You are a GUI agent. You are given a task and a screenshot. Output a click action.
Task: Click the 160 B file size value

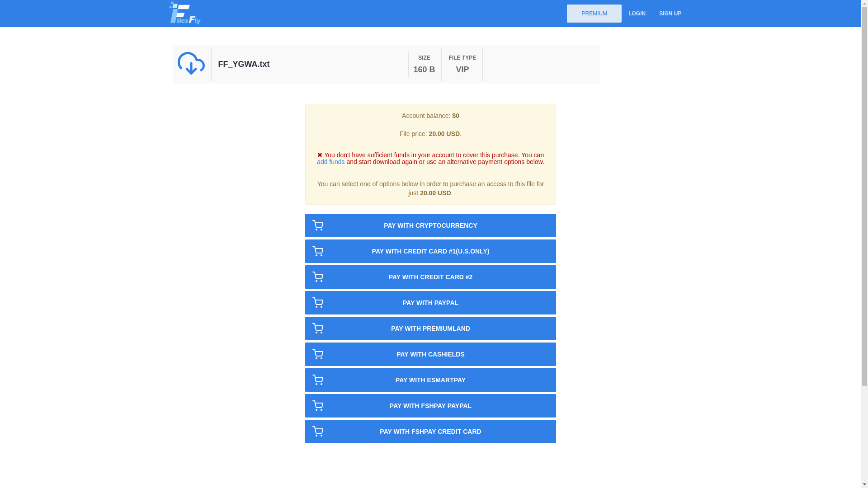(x=424, y=70)
